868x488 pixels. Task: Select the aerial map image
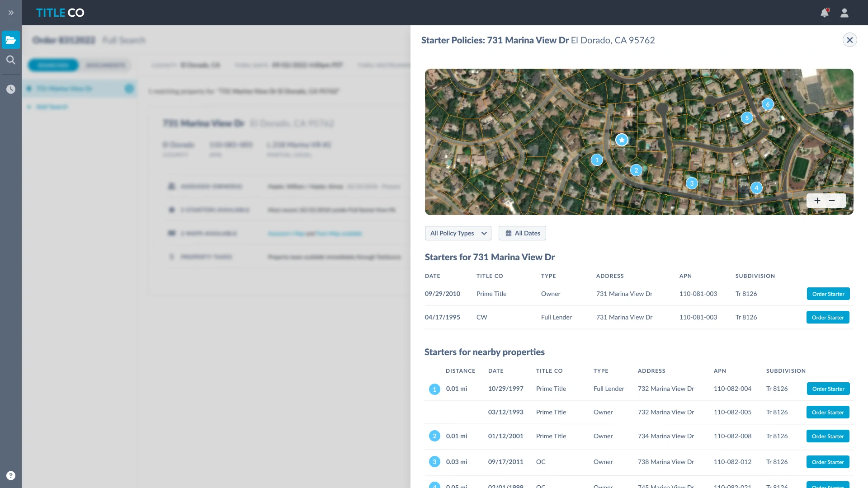(639, 142)
